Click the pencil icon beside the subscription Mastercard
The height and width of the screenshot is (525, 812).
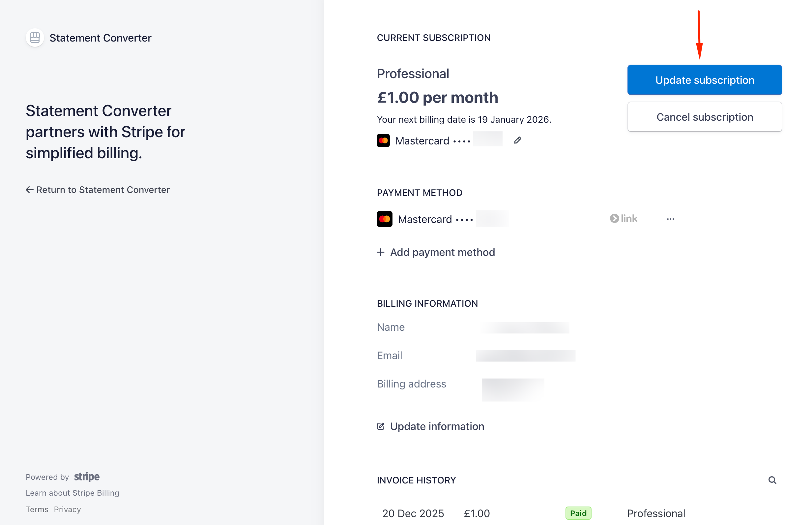pyautogui.click(x=518, y=140)
